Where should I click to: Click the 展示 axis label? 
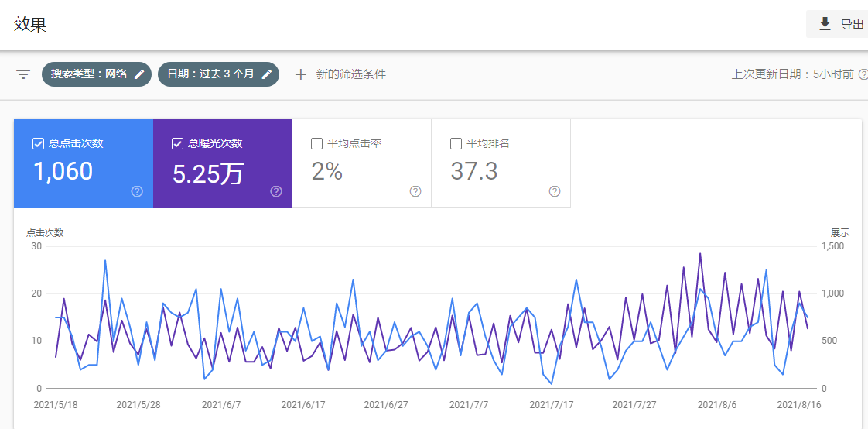point(840,233)
